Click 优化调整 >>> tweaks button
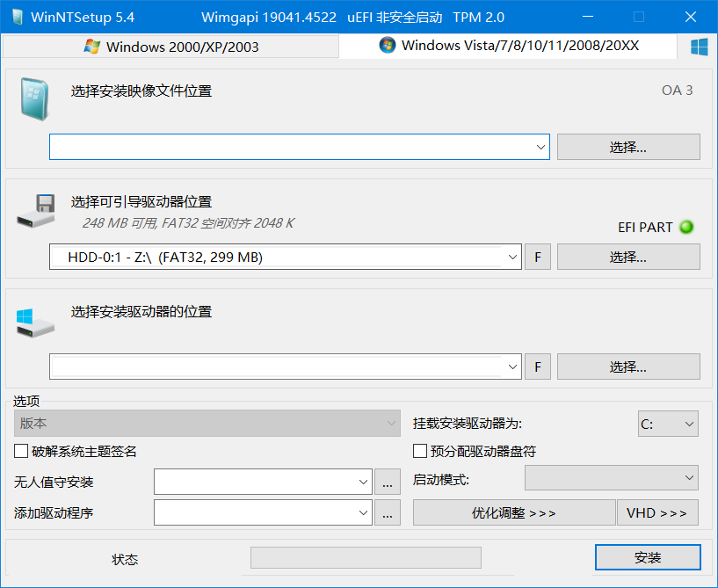The height and width of the screenshot is (588, 718). pyautogui.click(x=514, y=512)
